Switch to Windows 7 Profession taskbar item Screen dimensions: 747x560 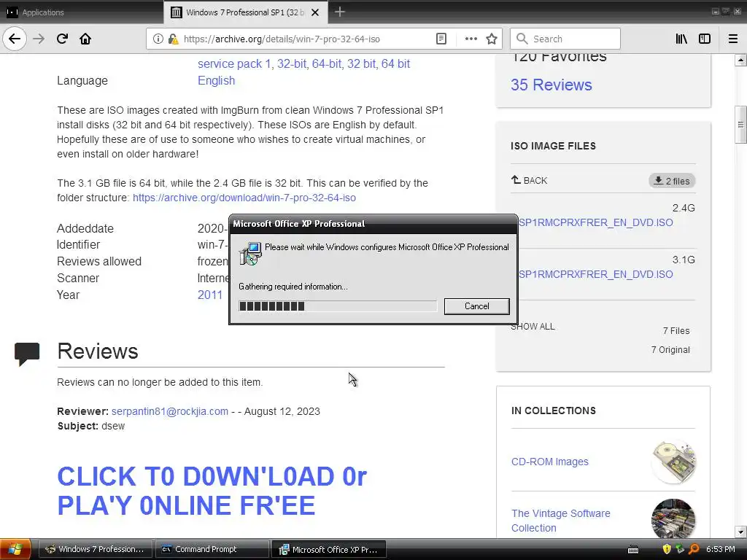95,549
